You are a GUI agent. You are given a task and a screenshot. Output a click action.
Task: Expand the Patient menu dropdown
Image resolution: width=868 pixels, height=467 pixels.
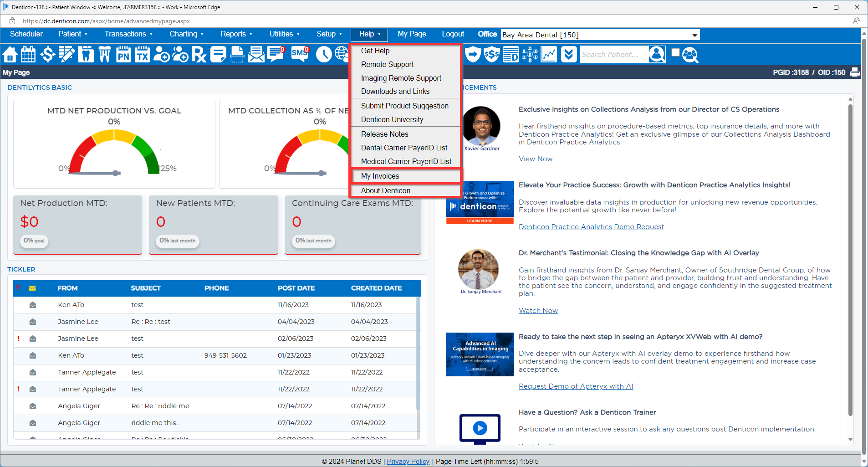click(73, 34)
